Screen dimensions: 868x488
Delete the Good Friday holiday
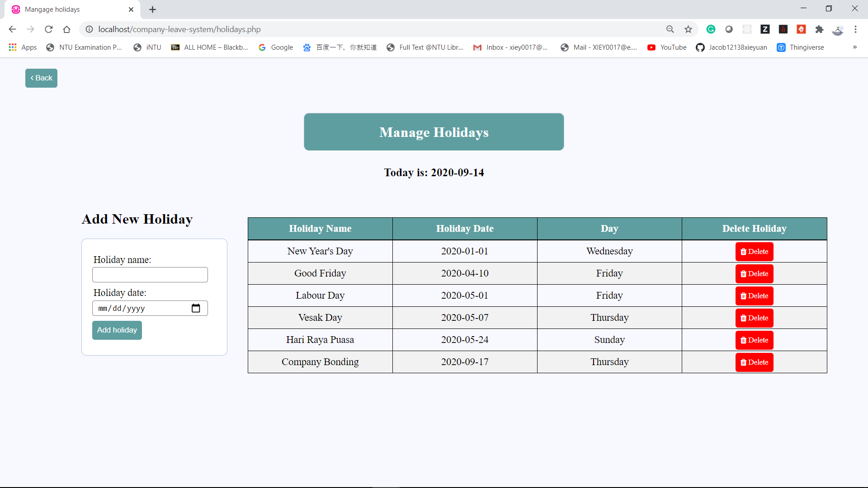click(754, 274)
